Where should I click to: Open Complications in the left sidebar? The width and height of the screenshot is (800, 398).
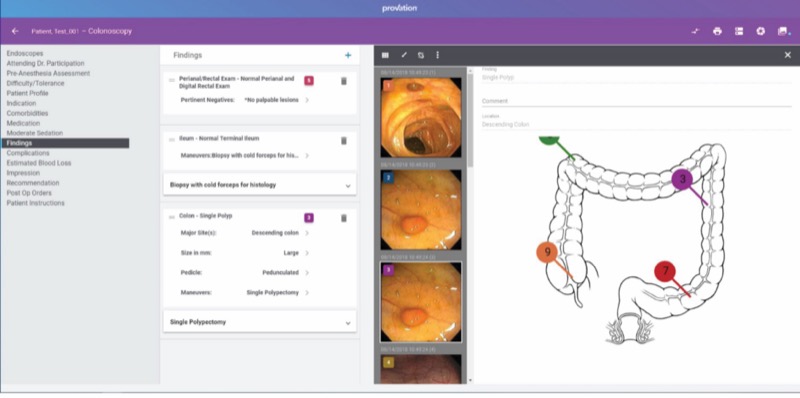(x=28, y=153)
